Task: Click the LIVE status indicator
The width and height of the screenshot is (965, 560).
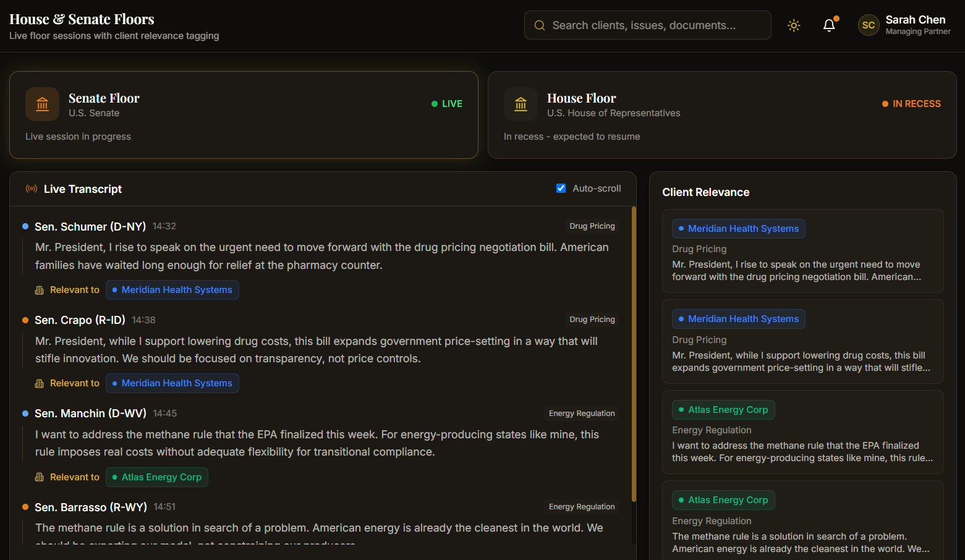Action: click(447, 104)
